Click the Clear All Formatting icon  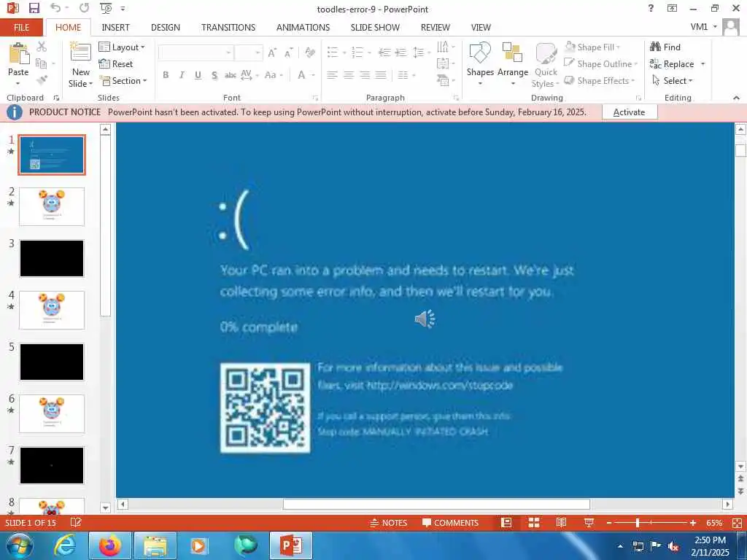310,52
